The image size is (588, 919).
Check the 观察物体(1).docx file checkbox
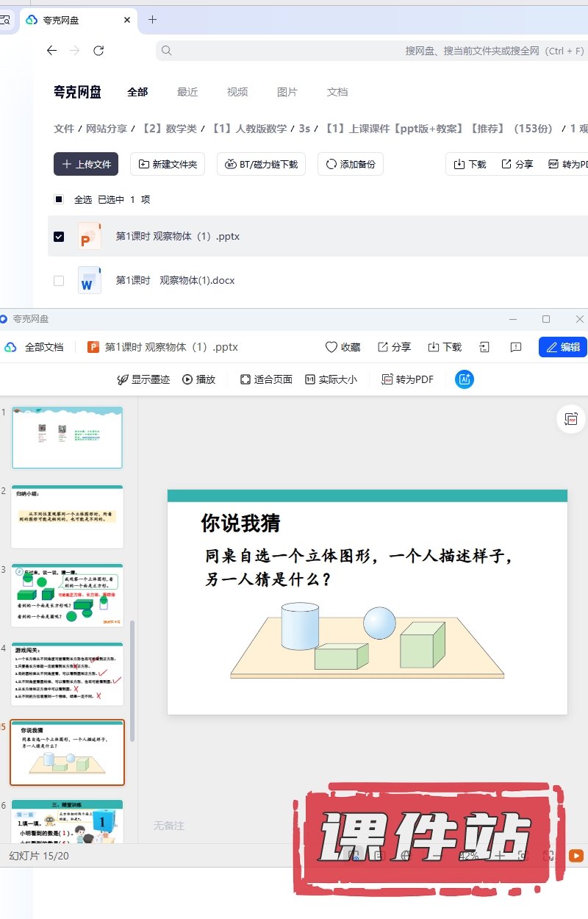click(59, 281)
